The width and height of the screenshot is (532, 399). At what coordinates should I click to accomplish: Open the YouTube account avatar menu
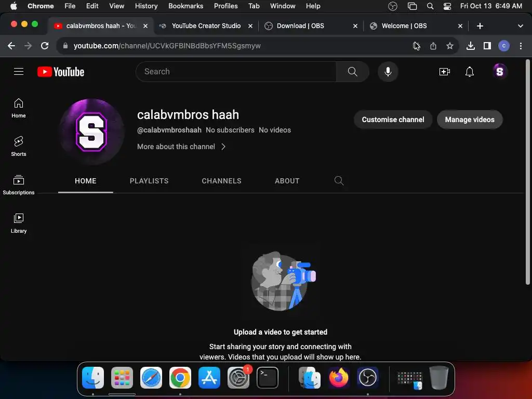499,72
